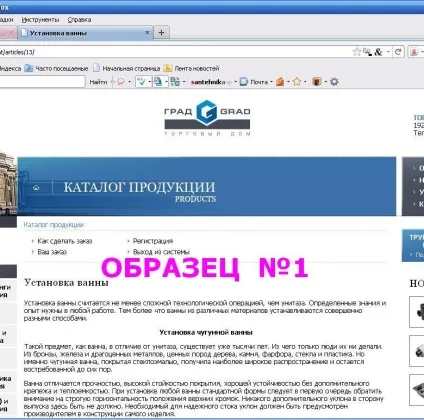Click the Град Grad logo

tap(207, 118)
